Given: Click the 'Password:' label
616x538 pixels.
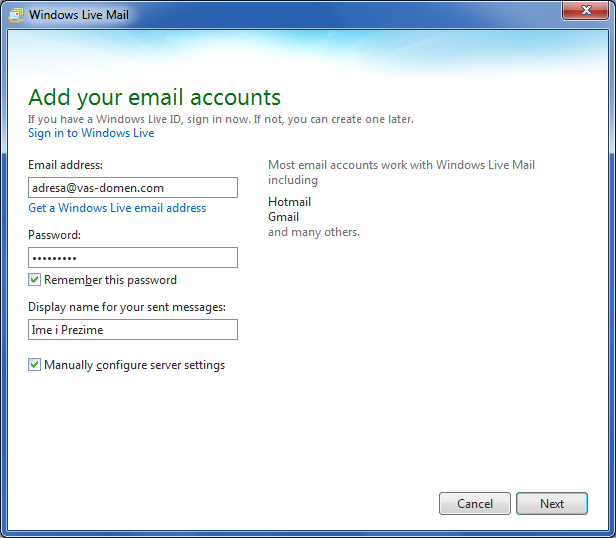Looking at the screenshot, I should [x=54, y=235].
